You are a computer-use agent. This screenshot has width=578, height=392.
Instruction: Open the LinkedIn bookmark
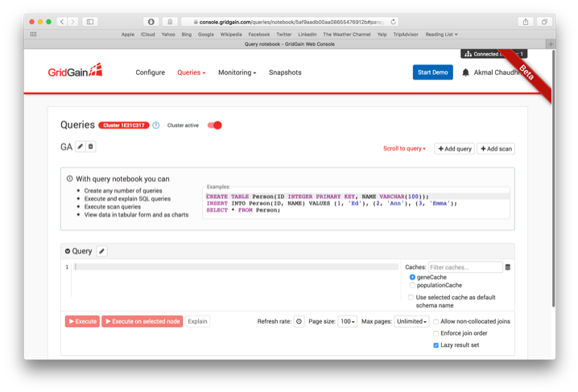coord(307,35)
